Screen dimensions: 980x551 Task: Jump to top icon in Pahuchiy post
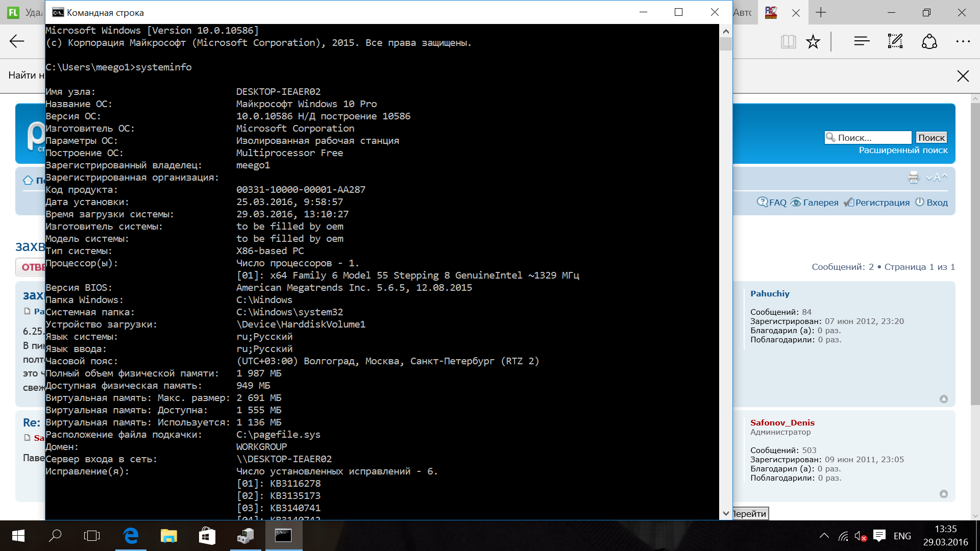[944, 399]
